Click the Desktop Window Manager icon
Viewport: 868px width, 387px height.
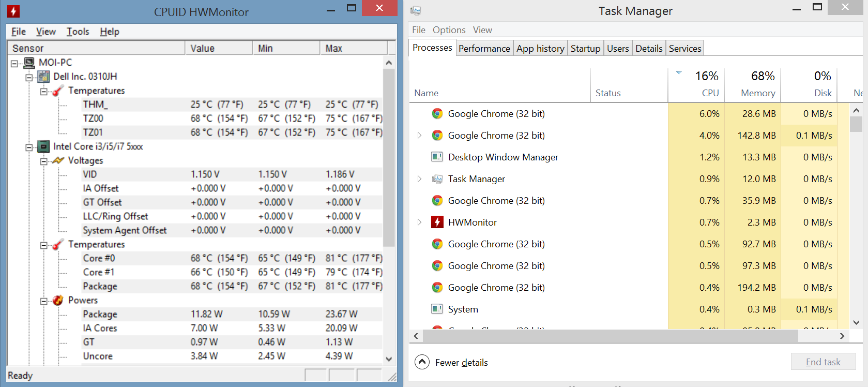coord(437,157)
